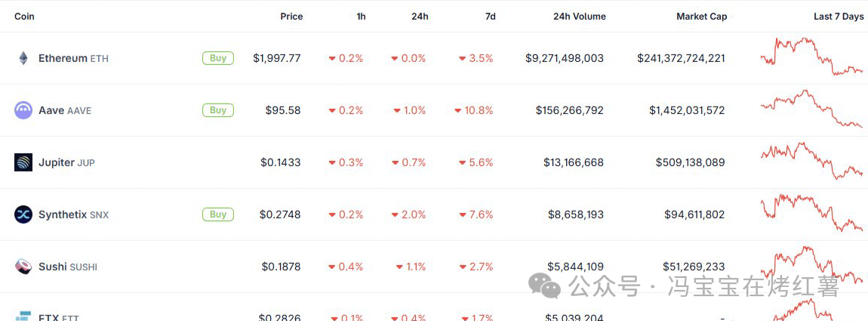Open the Sushi SUSHI coin link
The width and height of the screenshot is (868, 321).
(x=68, y=267)
